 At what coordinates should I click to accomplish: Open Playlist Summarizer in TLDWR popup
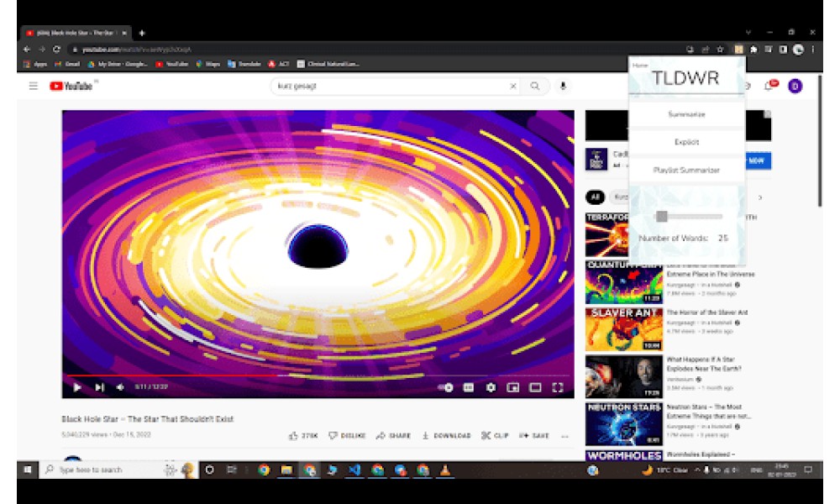pyautogui.click(x=687, y=170)
